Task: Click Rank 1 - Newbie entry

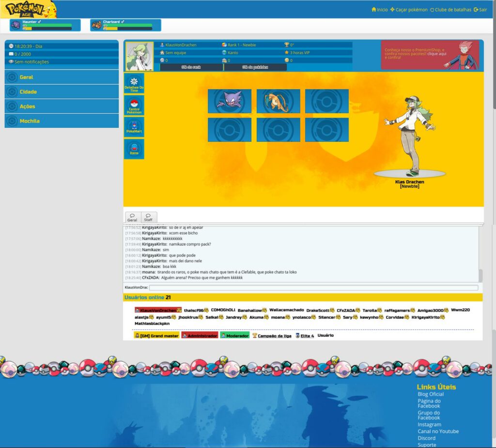Action: click(x=239, y=45)
